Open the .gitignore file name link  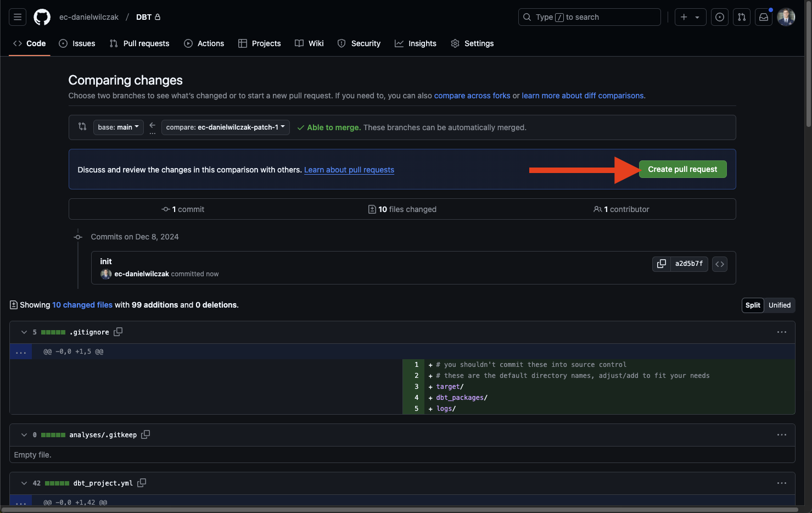89,332
